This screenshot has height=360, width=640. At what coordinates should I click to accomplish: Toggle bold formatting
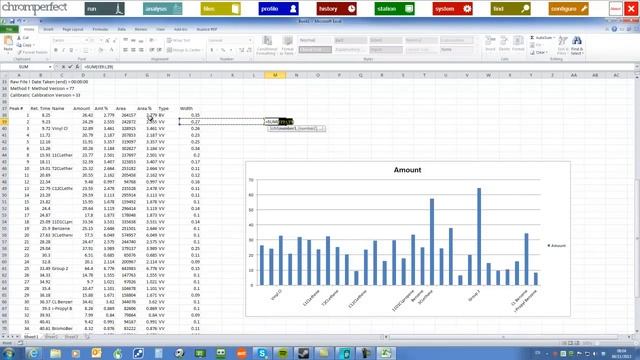click(56, 50)
